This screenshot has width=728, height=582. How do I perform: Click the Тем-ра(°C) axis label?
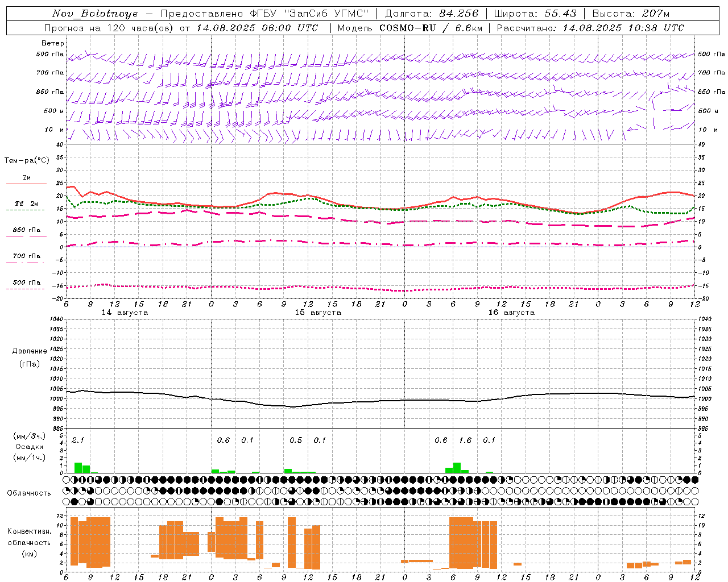coord(27,161)
